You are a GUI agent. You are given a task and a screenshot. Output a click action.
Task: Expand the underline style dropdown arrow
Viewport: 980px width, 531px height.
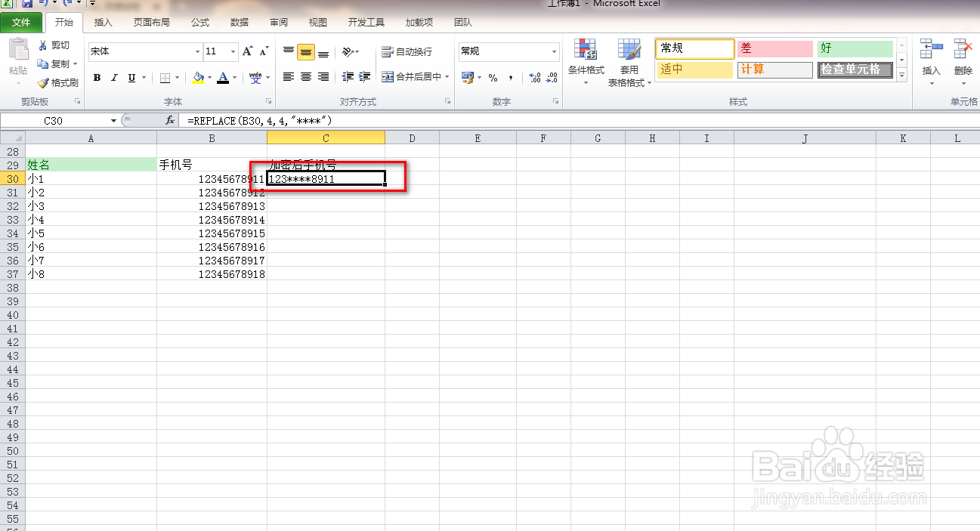[x=143, y=77]
